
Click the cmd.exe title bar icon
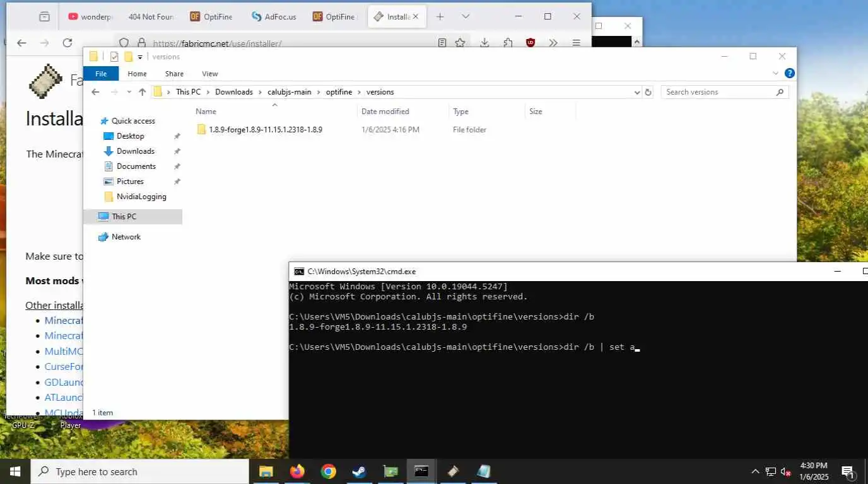pos(299,272)
